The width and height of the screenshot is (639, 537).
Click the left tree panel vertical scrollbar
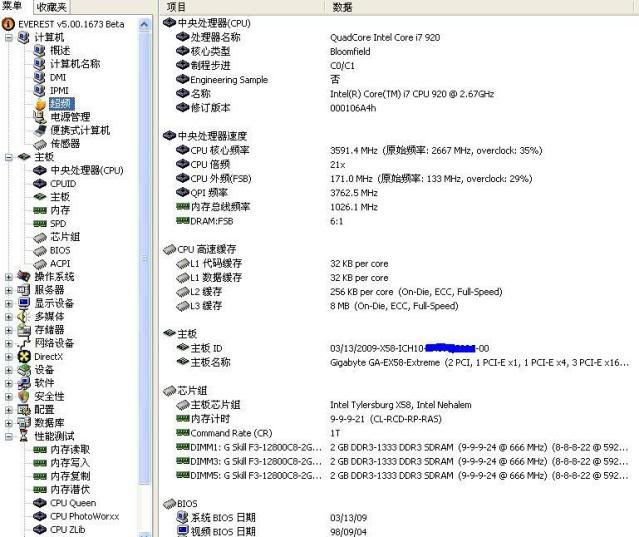pos(147,300)
